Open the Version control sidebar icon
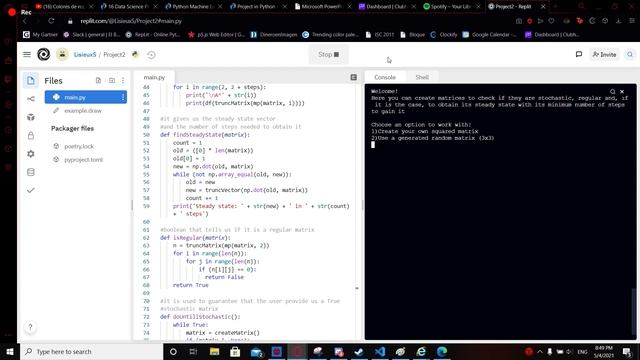Viewport: 640px width, 360px height. pos(31,99)
